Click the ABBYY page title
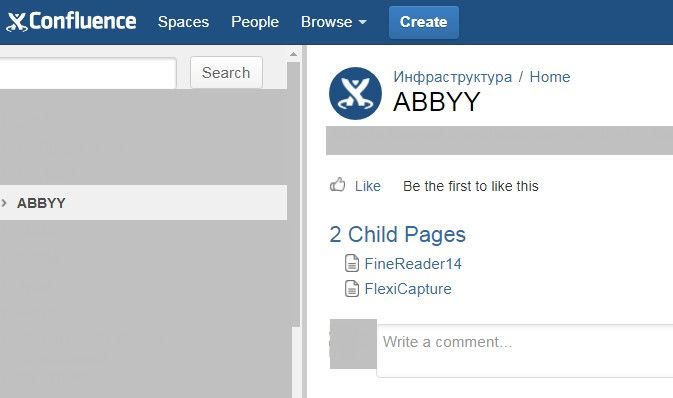This screenshot has width=673, height=398. [x=437, y=102]
